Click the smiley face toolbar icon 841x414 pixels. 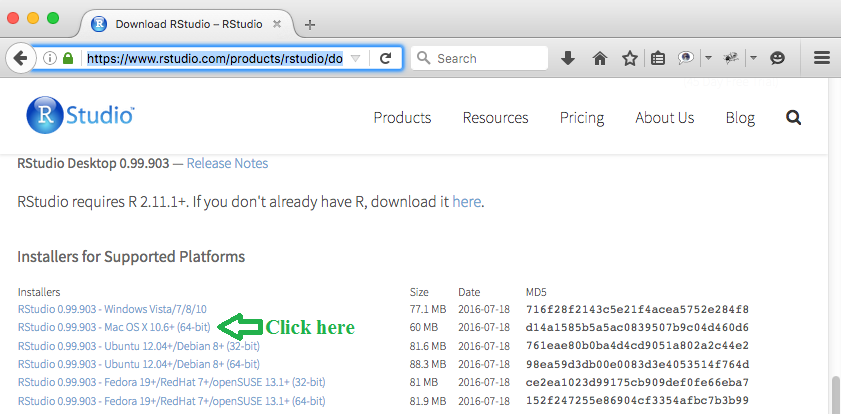click(x=777, y=58)
